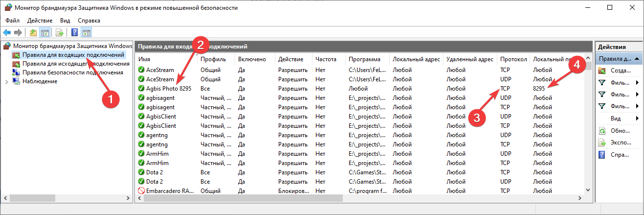This screenshot has width=644, height=215.
Task: Click the rules list vertical scrollbar up arrow
Action: (x=589, y=58)
